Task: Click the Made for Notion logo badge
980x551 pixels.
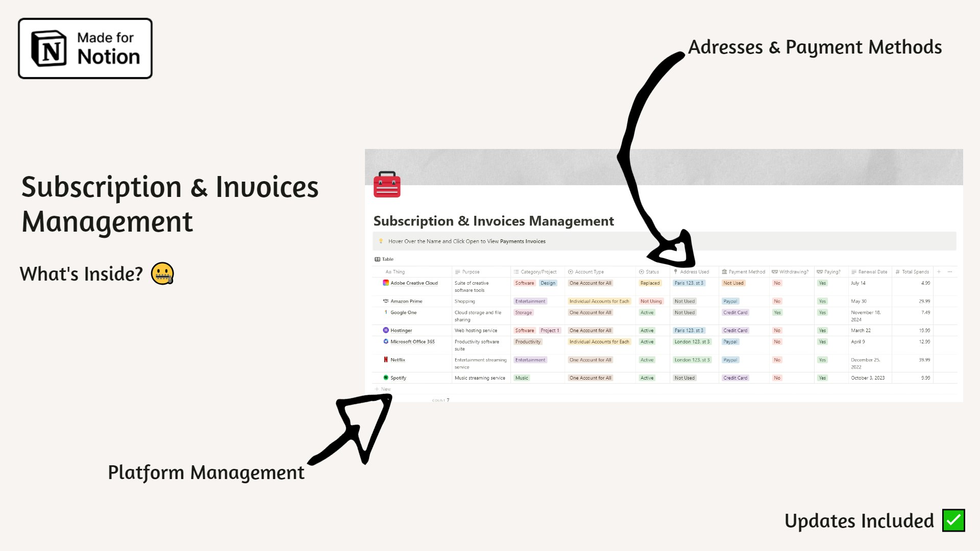Action: tap(85, 48)
